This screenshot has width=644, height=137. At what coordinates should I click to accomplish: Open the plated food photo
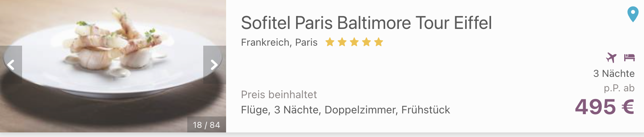click(x=113, y=66)
